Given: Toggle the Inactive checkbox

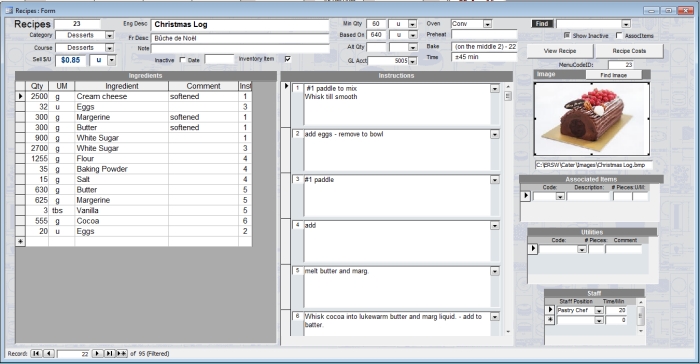Looking at the screenshot, I should coord(183,59).
